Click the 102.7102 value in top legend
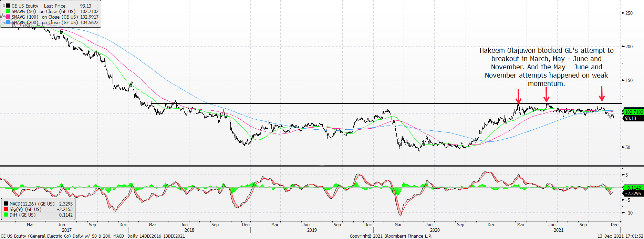The height and width of the screenshot is (239, 644). 89,11
